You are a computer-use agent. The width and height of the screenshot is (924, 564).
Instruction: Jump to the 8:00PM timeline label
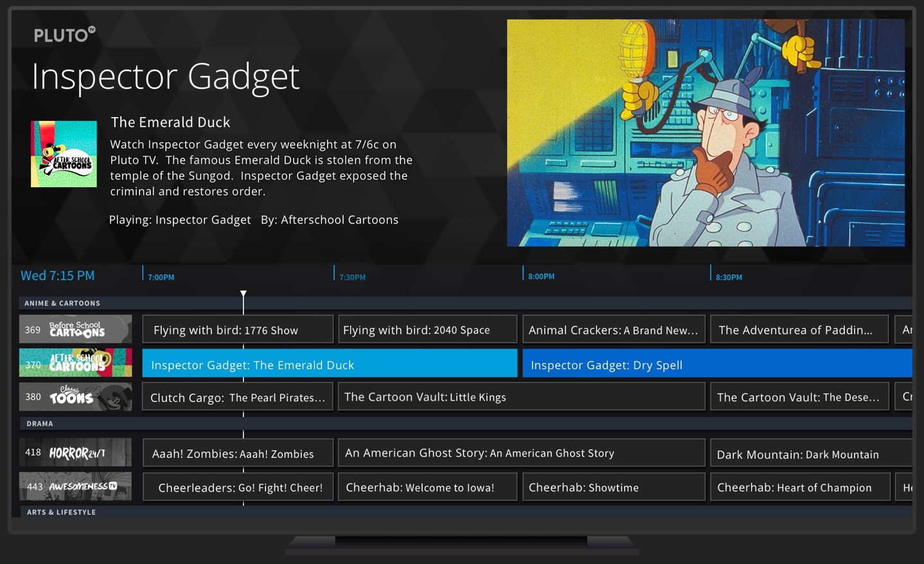coord(541,277)
